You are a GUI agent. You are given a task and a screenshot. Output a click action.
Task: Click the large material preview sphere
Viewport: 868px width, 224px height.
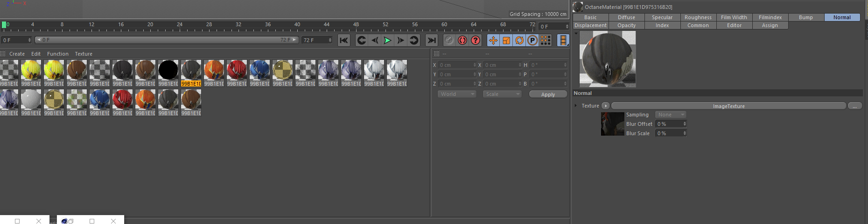608,59
